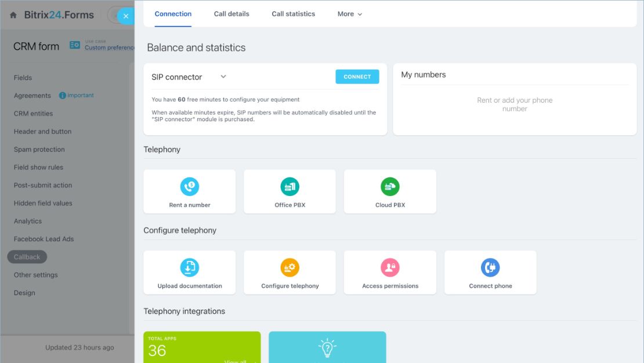Click the Upload documentation icon
The height and width of the screenshot is (363, 644).
(189, 267)
